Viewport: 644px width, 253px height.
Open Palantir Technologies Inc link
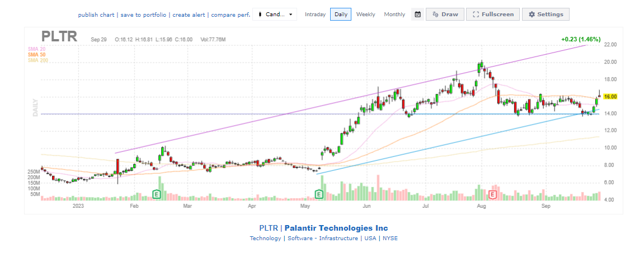point(336,228)
